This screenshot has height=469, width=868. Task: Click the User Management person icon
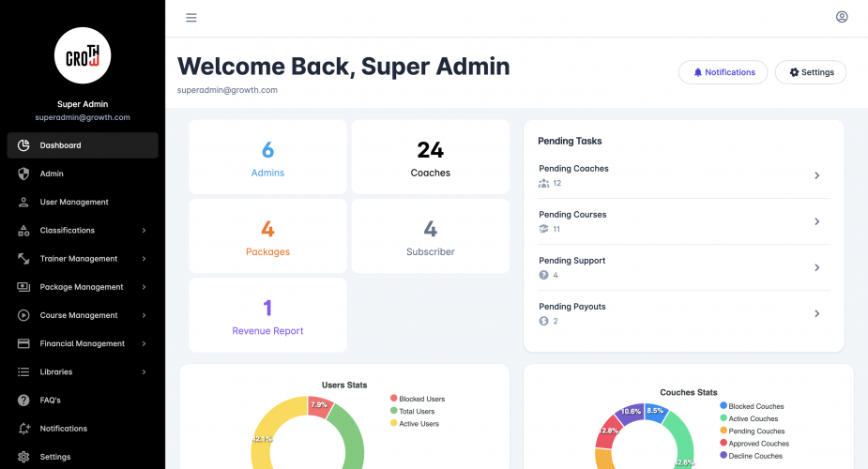tap(23, 202)
